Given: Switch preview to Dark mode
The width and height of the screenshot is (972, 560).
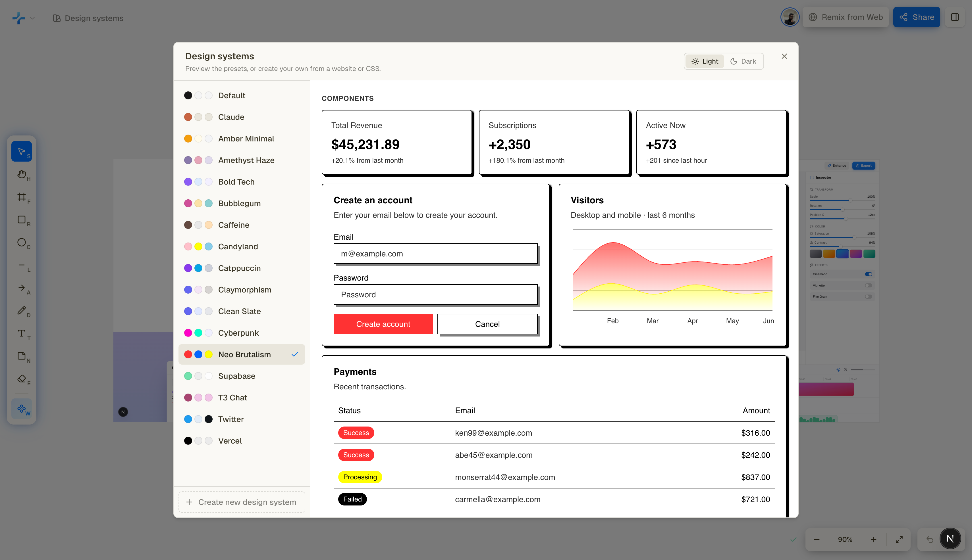Looking at the screenshot, I should click(743, 61).
